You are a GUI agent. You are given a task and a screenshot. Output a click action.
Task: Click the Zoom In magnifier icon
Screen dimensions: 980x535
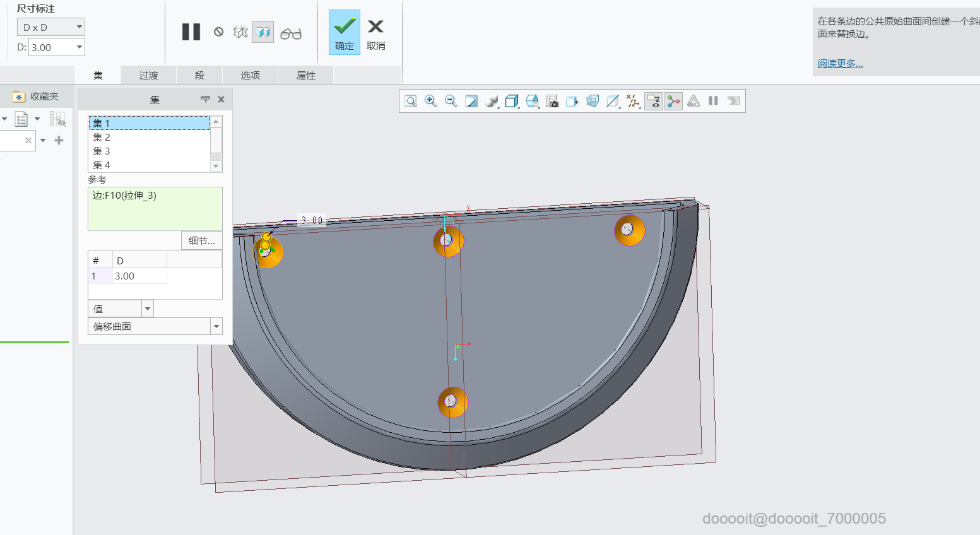coord(431,101)
